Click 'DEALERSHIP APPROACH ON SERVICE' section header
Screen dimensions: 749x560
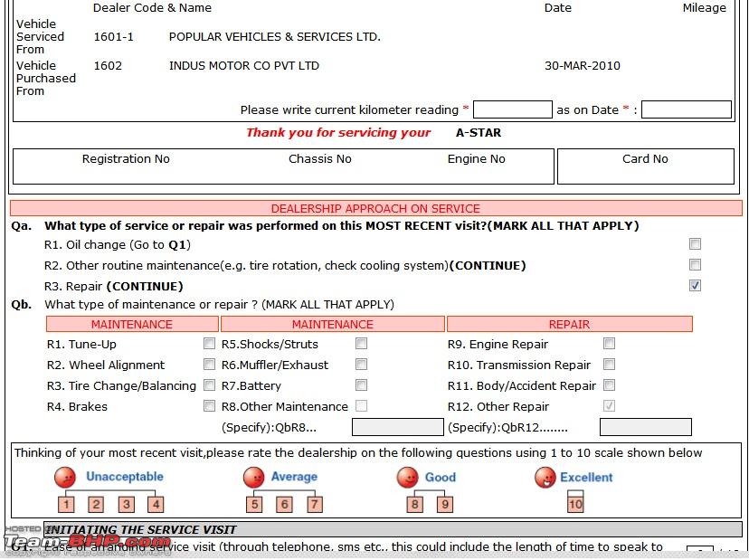[x=376, y=208]
